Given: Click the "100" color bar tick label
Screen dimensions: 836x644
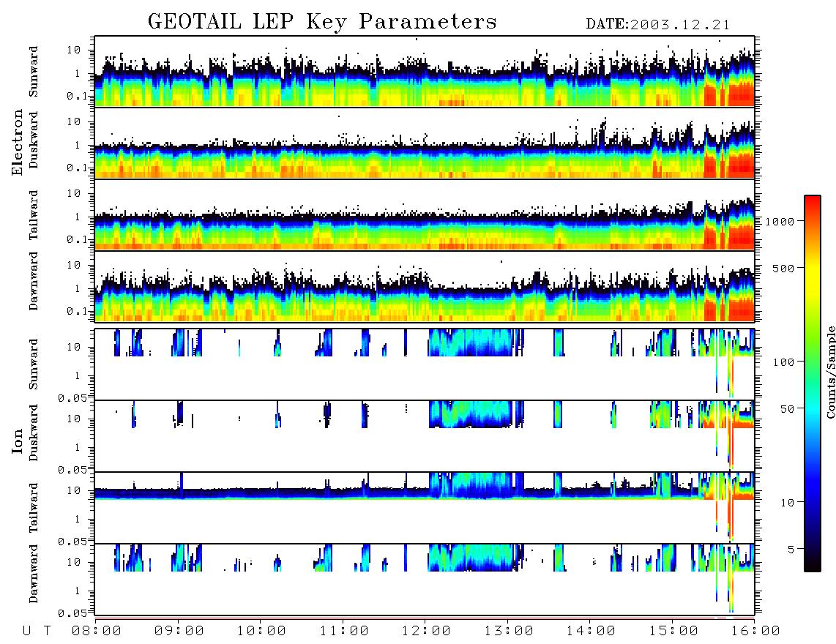Looking at the screenshot, I should pyautogui.click(x=784, y=362).
